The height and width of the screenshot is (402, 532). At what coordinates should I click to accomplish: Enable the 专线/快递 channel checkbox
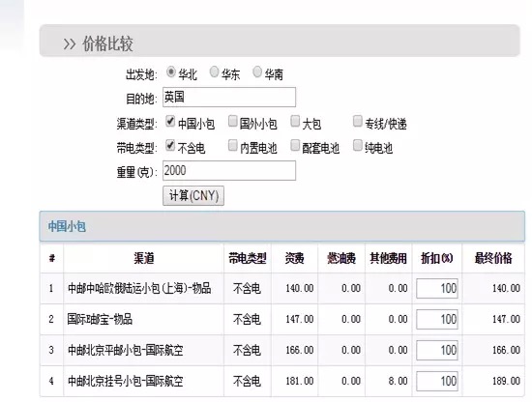coord(358,121)
